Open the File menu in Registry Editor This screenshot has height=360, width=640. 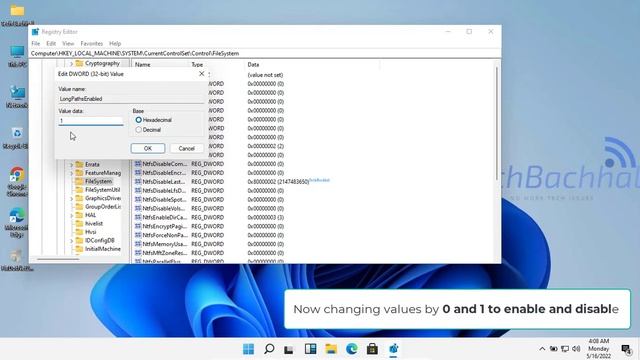tap(36, 43)
